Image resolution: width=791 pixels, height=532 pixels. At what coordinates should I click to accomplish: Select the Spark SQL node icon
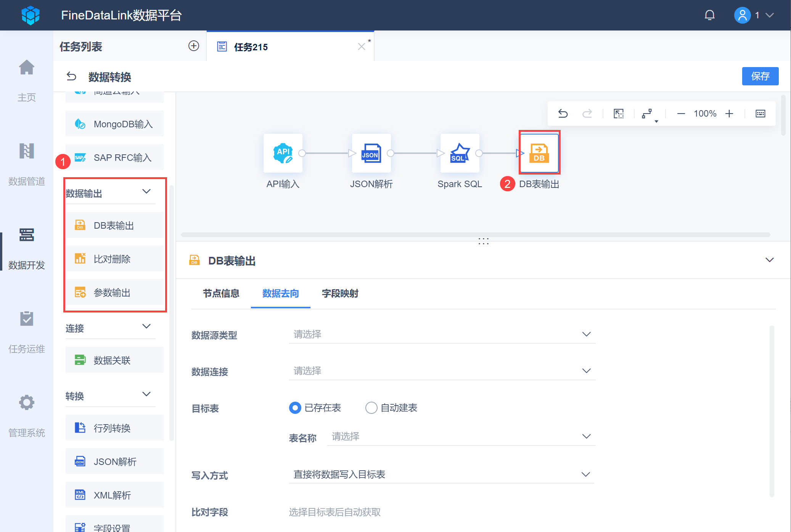460,153
